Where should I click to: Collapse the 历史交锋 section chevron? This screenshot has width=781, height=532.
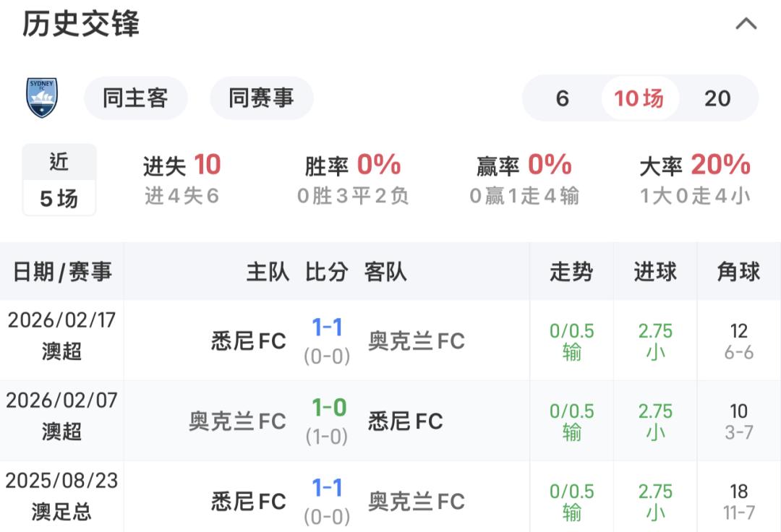tap(746, 24)
